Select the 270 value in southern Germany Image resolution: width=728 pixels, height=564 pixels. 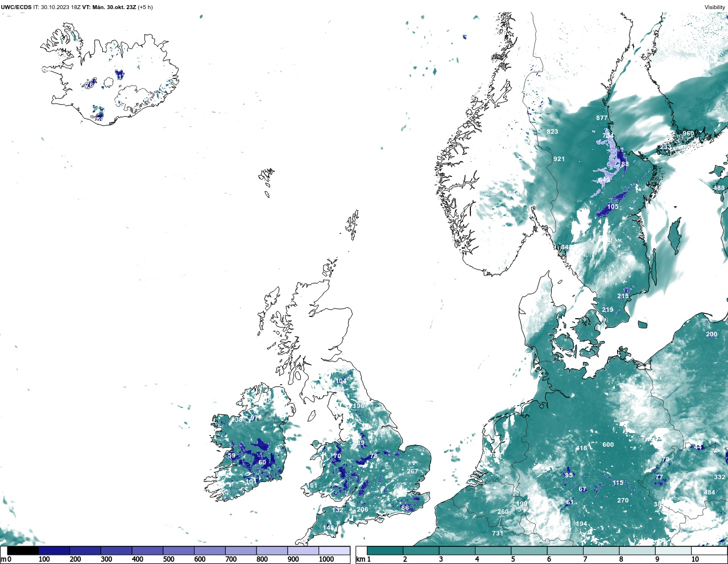pos(623,501)
